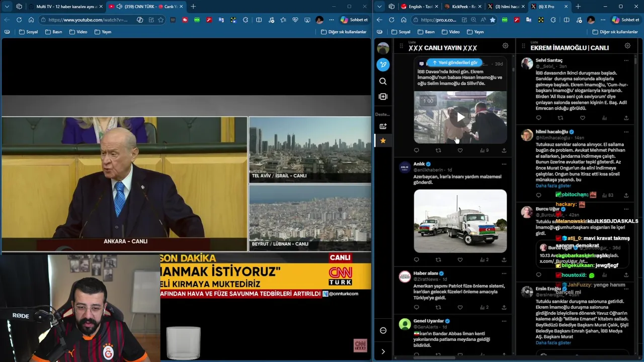Switch to Multi TV - 12 haber kanalını tab
644x362 pixels.
click(65, 7)
